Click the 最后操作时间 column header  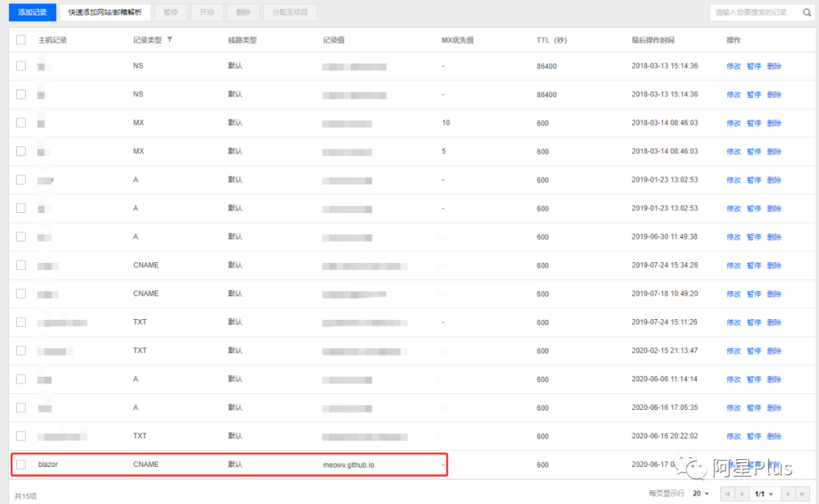click(653, 40)
